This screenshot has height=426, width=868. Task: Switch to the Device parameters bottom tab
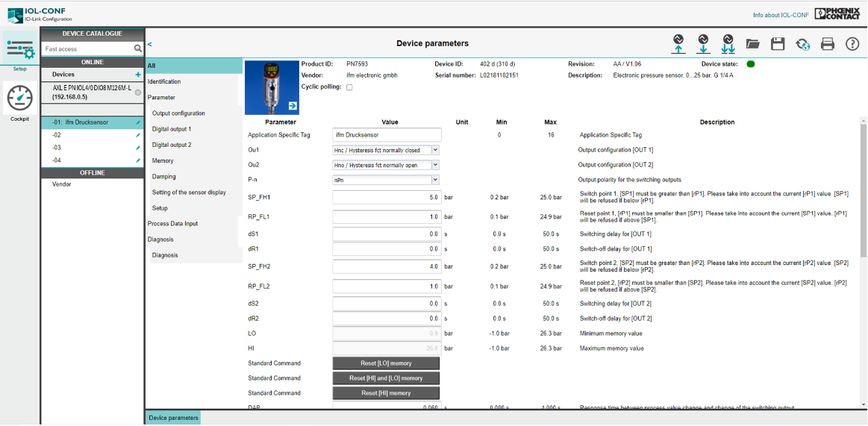pyautogui.click(x=173, y=418)
